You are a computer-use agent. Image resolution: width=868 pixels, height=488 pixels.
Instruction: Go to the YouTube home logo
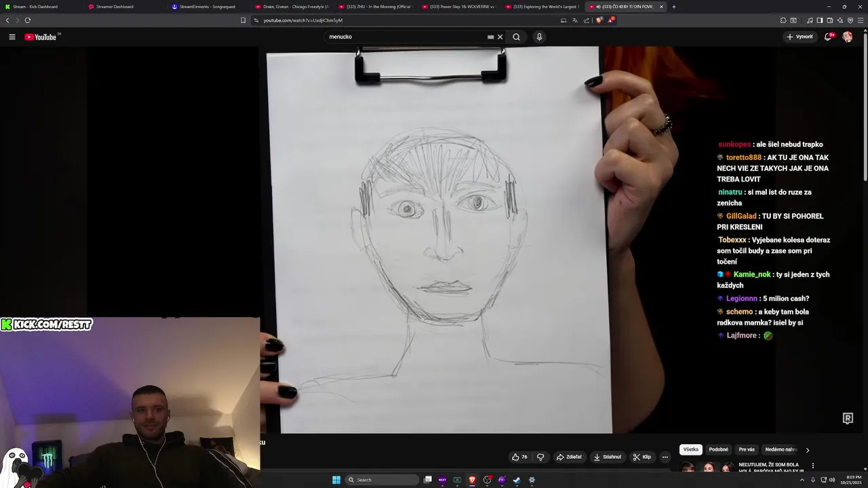coord(42,37)
